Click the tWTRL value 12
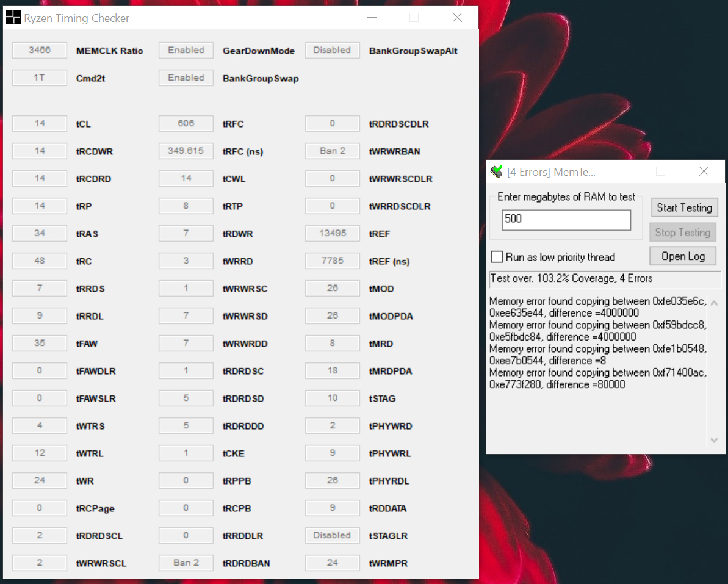The height and width of the screenshot is (584, 728). [x=40, y=453]
